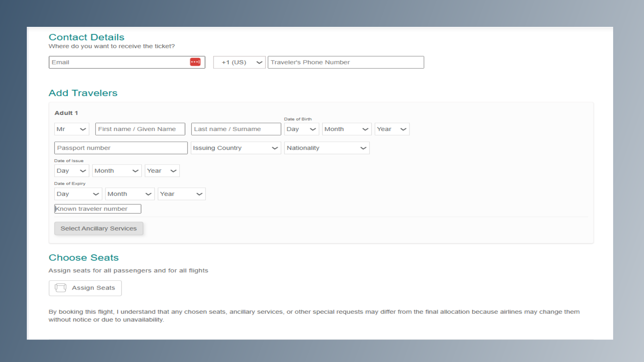
Task: Open the +1 (US) country code dropdown
Action: tap(239, 62)
